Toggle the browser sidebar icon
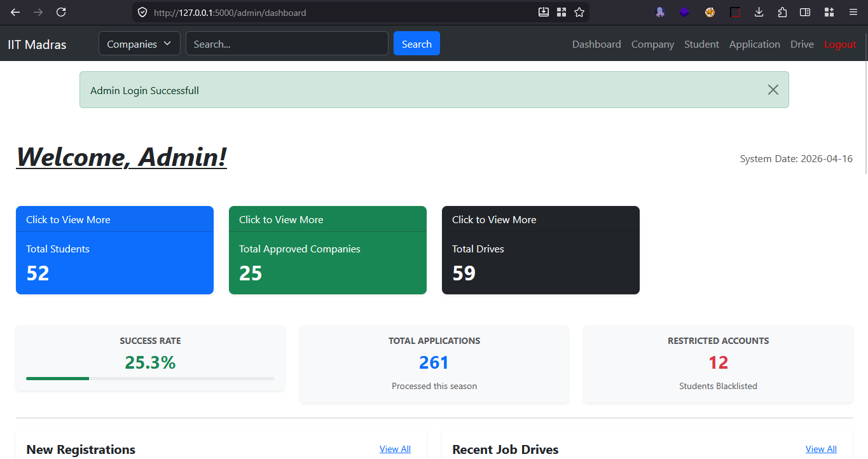Viewport: 868px width, 459px height. click(x=805, y=12)
